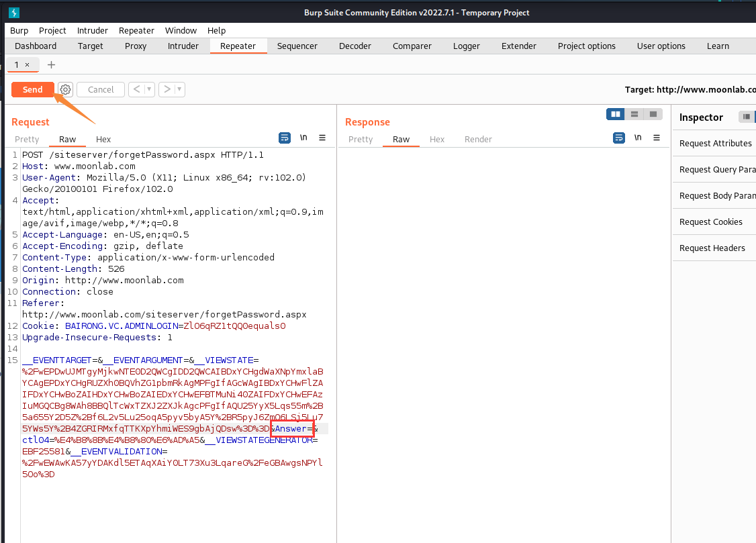Toggle word wrap icon in Response pane
756x543 pixels.
(618, 138)
